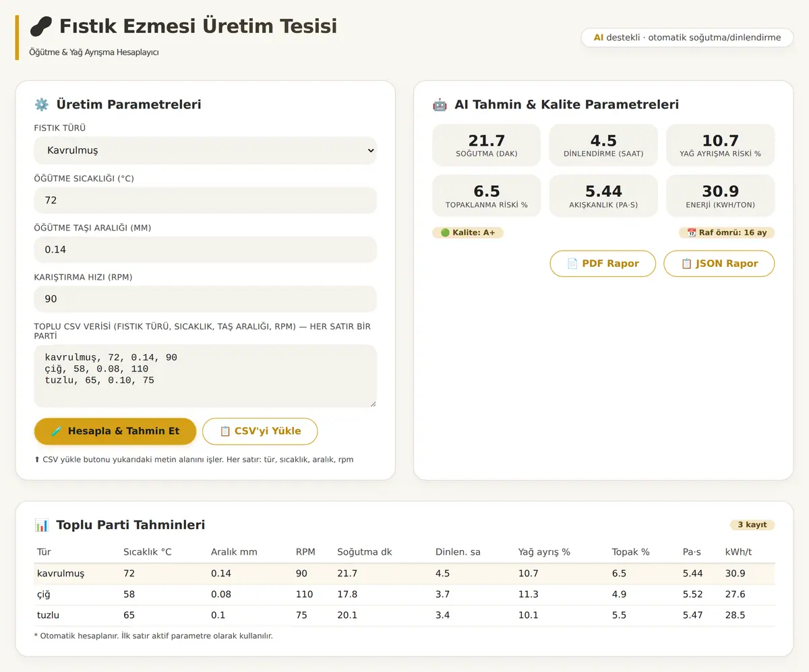Screen dimensions: 809x672
Task: Click the AI destekli otomatik soğutma badge
Action: pos(687,38)
